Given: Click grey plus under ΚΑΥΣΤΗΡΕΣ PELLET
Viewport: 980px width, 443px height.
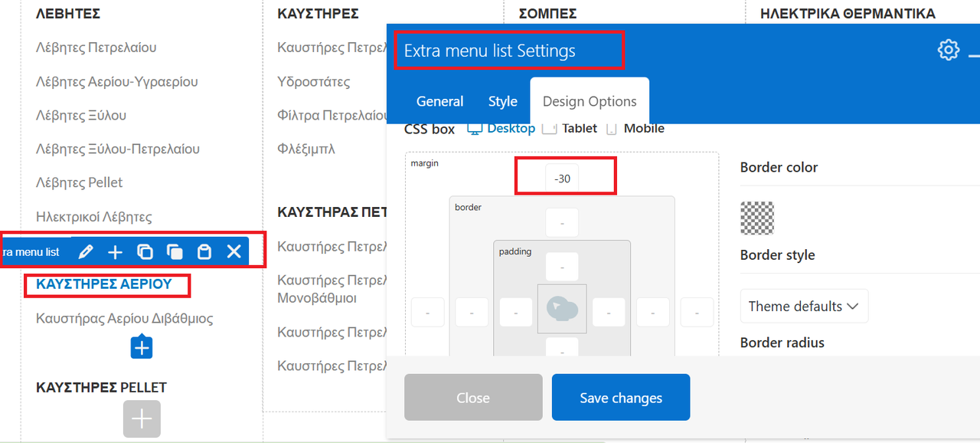Looking at the screenshot, I should (x=142, y=418).
